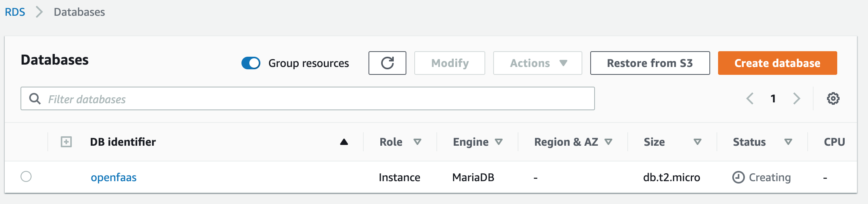The width and height of the screenshot is (868, 204).
Task: Sort by the Status column arrow
Action: [x=788, y=142]
